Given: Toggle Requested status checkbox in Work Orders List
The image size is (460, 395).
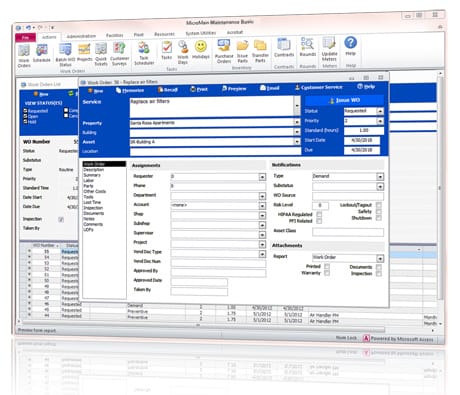Looking at the screenshot, I should coord(25,111).
